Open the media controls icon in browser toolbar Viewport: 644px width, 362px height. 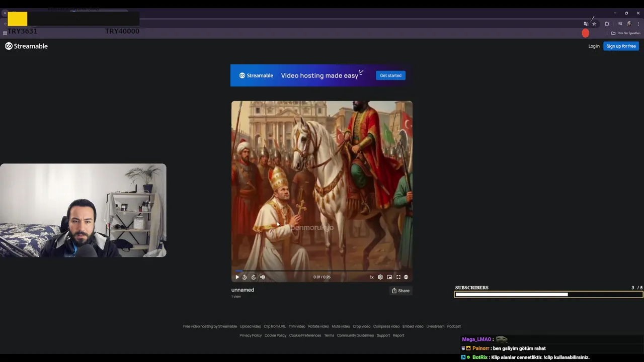pyautogui.click(x=620, y=24)
